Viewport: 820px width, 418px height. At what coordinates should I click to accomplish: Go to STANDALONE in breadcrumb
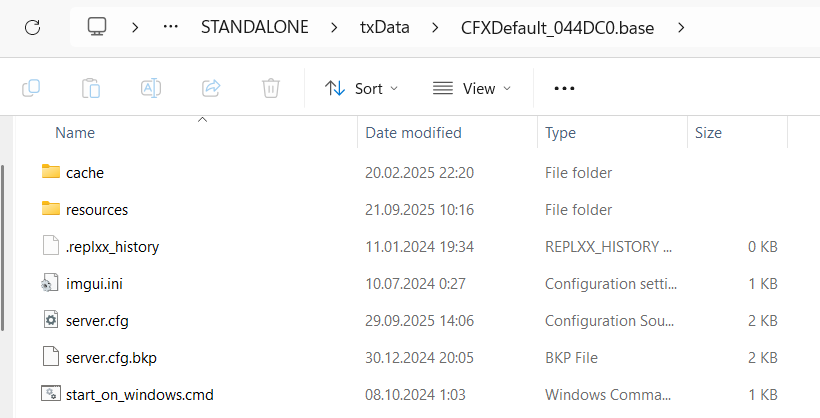pyautogui.click(x=255, y=27)
